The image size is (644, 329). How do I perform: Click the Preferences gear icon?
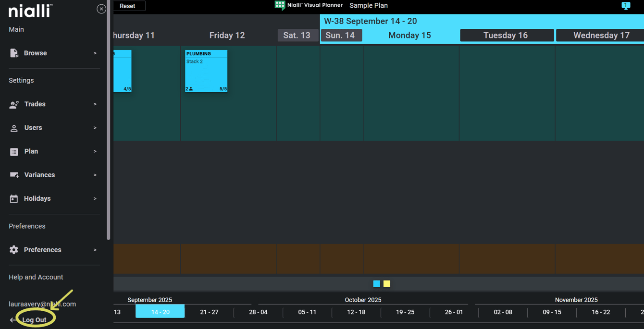click(x=14, y=250)
